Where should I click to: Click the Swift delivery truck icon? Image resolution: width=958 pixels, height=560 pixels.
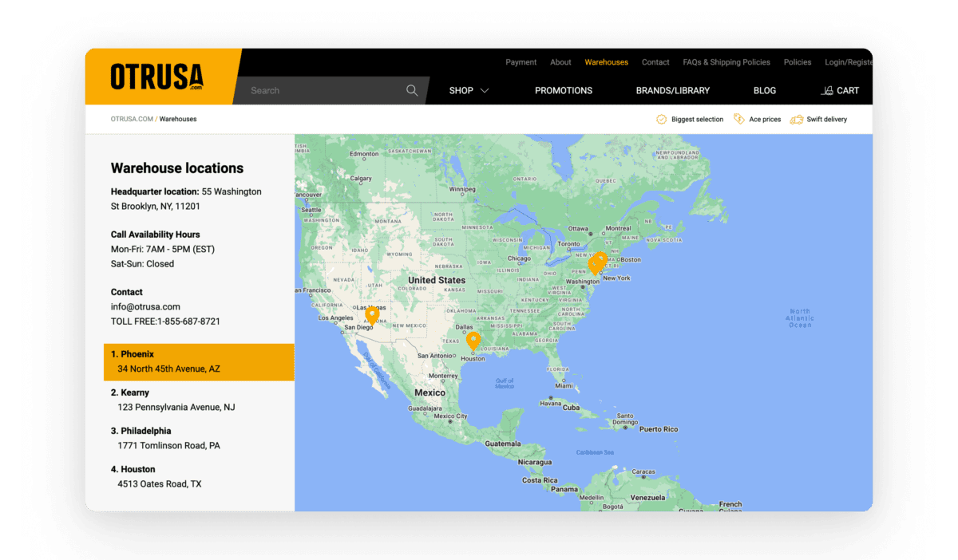click(796, 120)
